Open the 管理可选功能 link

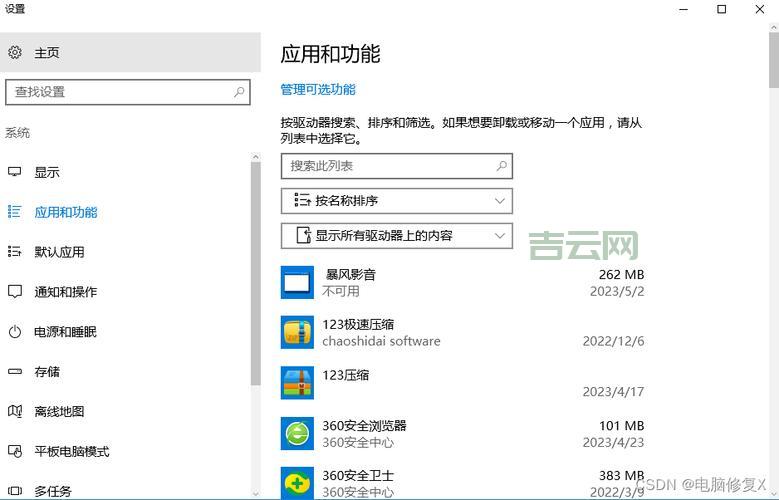tap(318, 89)
